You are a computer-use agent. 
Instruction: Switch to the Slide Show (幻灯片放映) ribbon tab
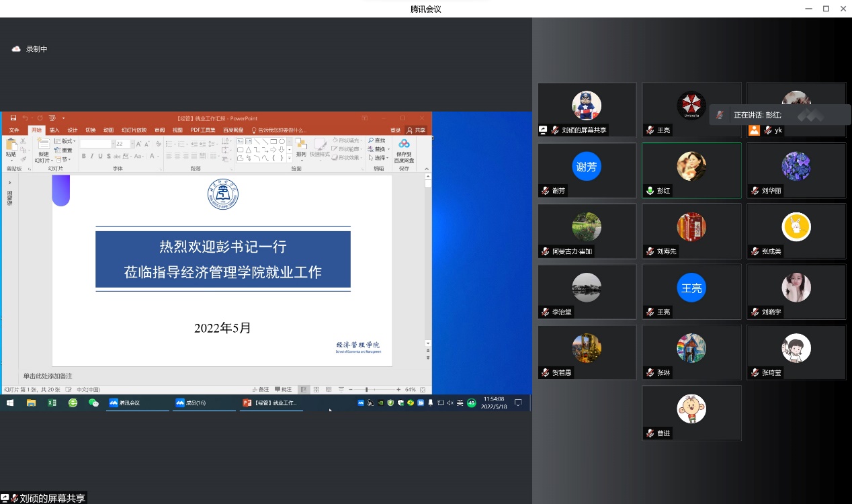coord(134,130)
